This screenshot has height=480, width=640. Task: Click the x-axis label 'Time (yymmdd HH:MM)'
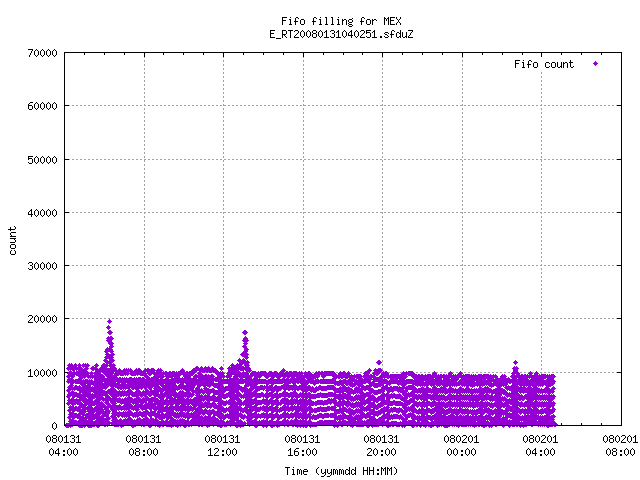click(341, 471)
